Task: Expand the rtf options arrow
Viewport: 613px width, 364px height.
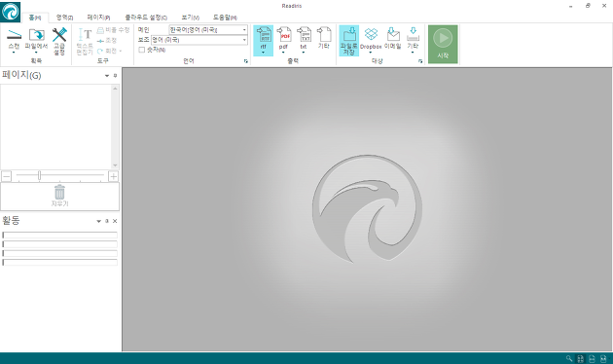Action: tap(263, 53)
